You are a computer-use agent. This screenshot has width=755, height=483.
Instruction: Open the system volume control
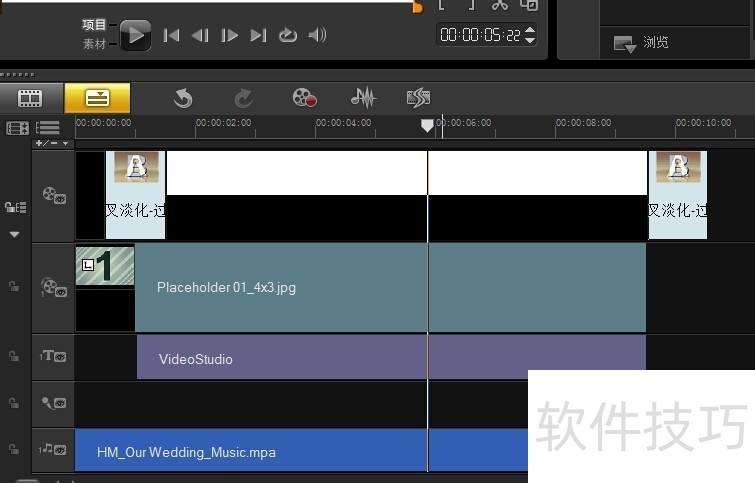(x=317, y=36)
